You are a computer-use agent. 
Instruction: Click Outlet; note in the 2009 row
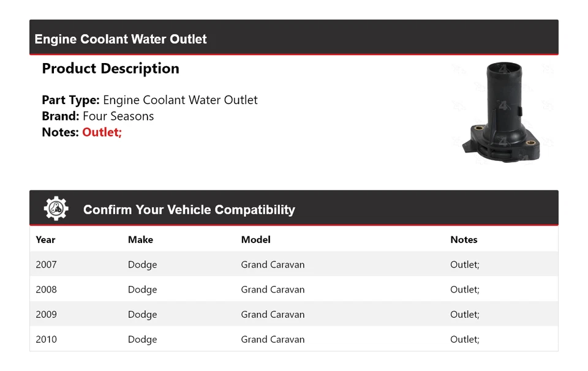(465, 315)
